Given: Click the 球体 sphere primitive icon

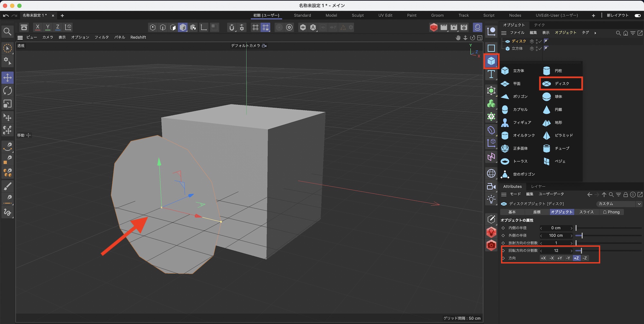Looking at the screenshot, I should (546, 97).
